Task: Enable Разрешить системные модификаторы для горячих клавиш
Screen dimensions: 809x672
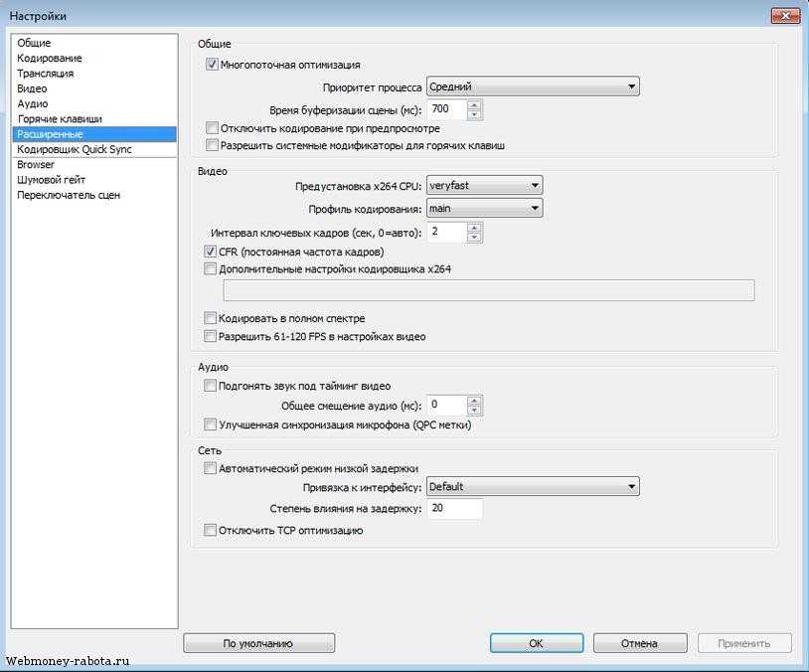Action: 212,145
